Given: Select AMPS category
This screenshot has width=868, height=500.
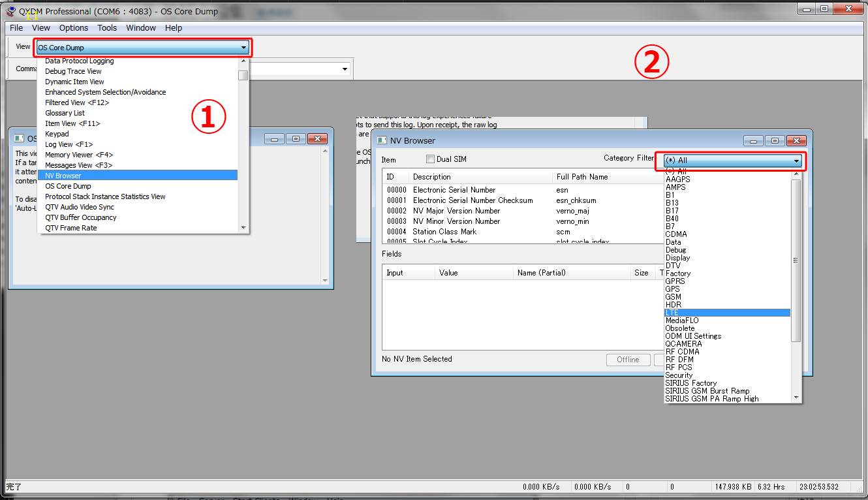Looking at the screenshot, I should pos(675,187).
